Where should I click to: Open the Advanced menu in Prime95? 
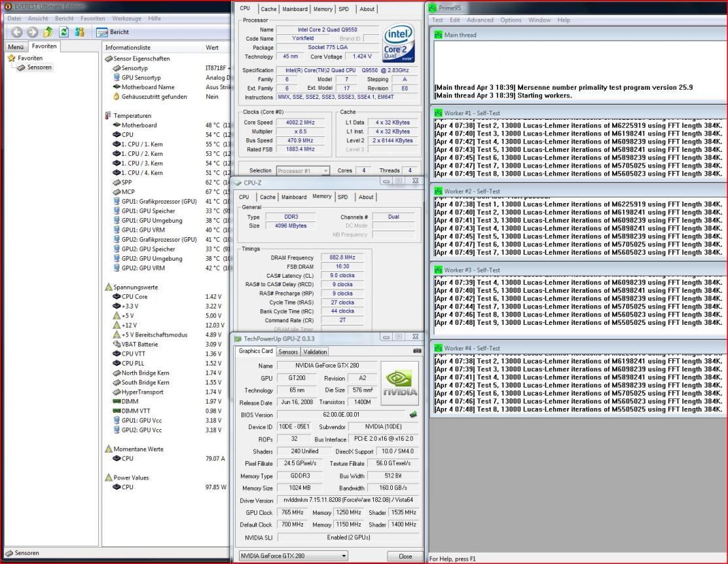pos(480,20)
